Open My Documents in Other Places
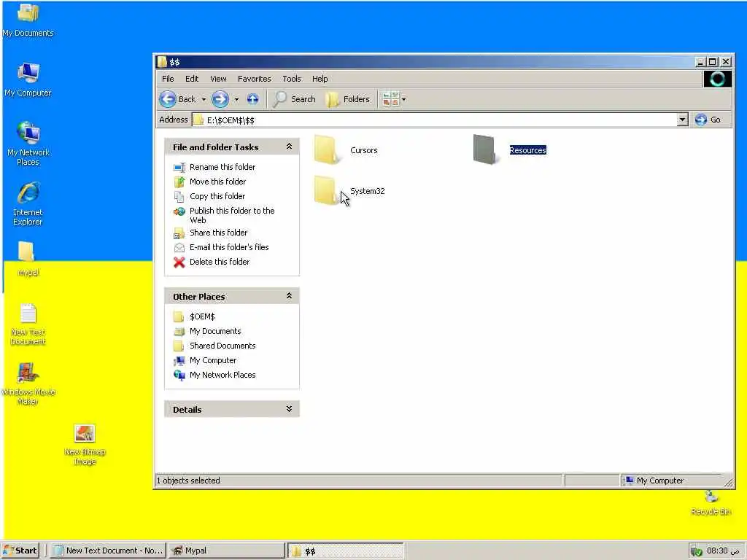This screenshot has height=560, width=747. click(215, 331)
